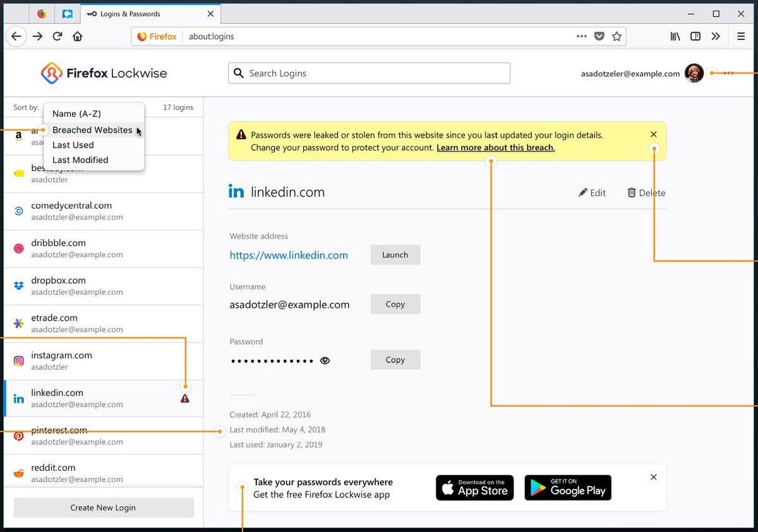Select Breached Websites from the sort menu
Screen dimensions: 758x532
pyautogui.click(x=92, y=130)
